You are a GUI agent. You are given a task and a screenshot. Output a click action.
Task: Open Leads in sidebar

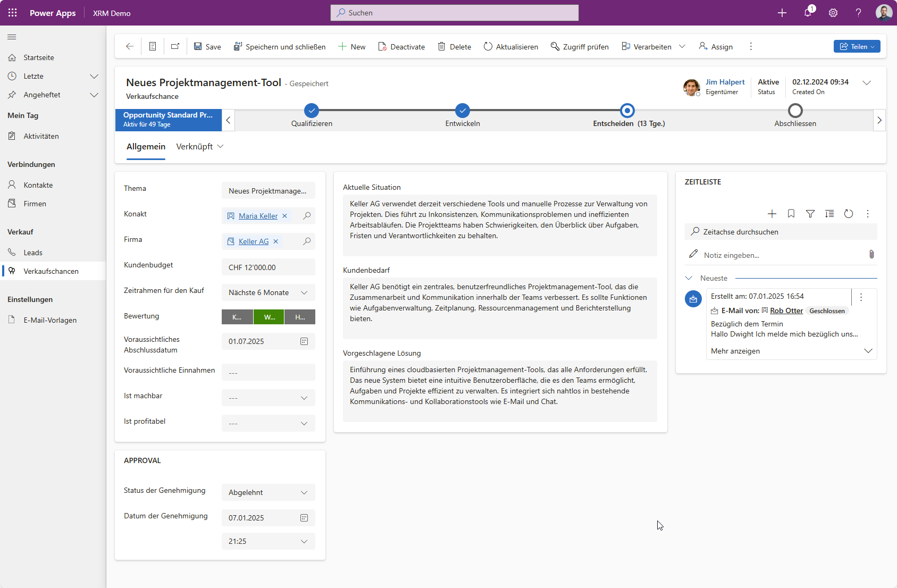(32, 253)
